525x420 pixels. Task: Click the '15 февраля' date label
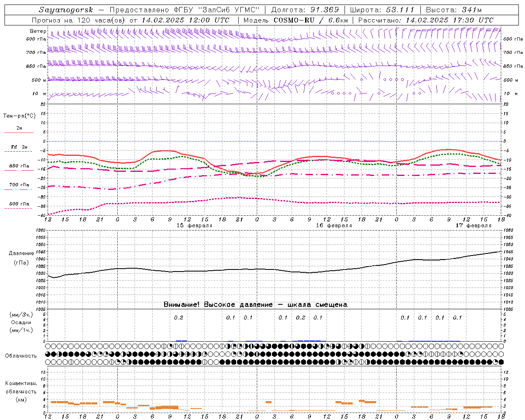coord(194,226)
